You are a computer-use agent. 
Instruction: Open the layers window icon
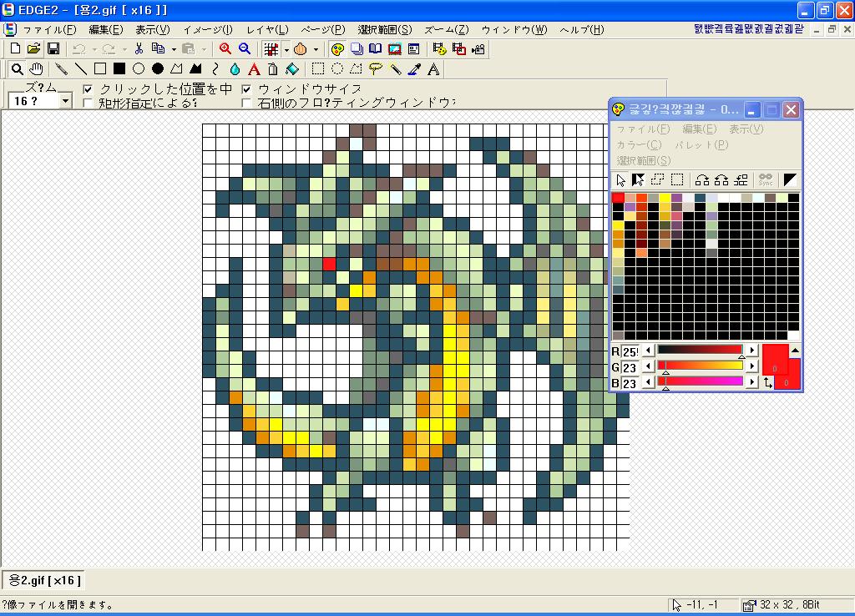pos(357,49)
